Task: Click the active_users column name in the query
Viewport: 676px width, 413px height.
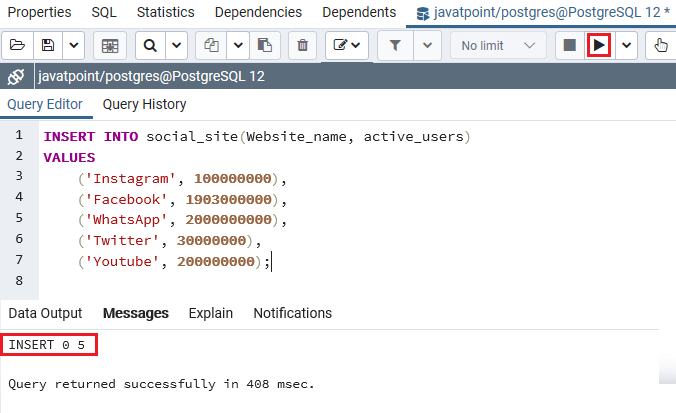Action: (x=413, y=137)
